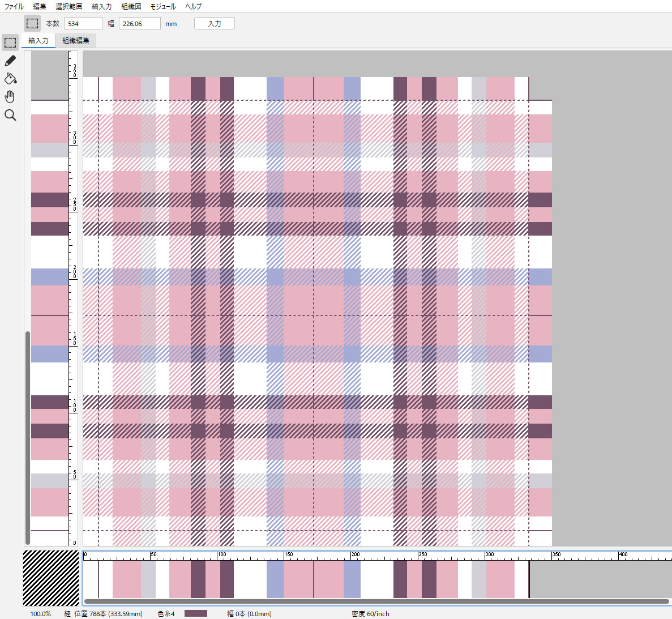
Task: Select the rectangular marquee selection tool
Action: coord(10,42)
